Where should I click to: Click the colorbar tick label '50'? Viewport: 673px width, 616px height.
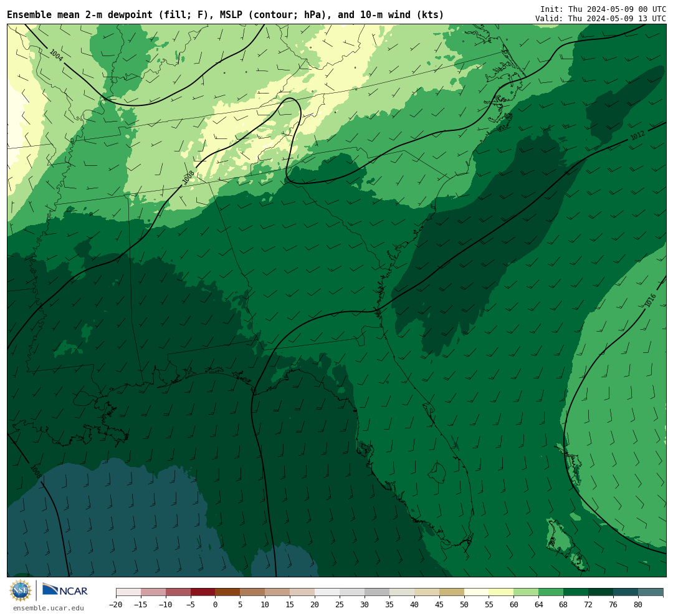pos(464,604)
